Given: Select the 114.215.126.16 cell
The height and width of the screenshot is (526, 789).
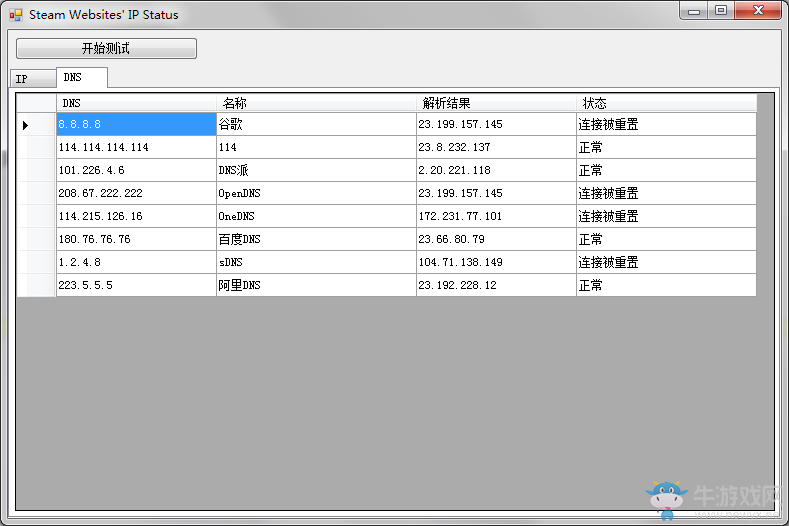Looking at the screenshot, I should click(136, 216).
